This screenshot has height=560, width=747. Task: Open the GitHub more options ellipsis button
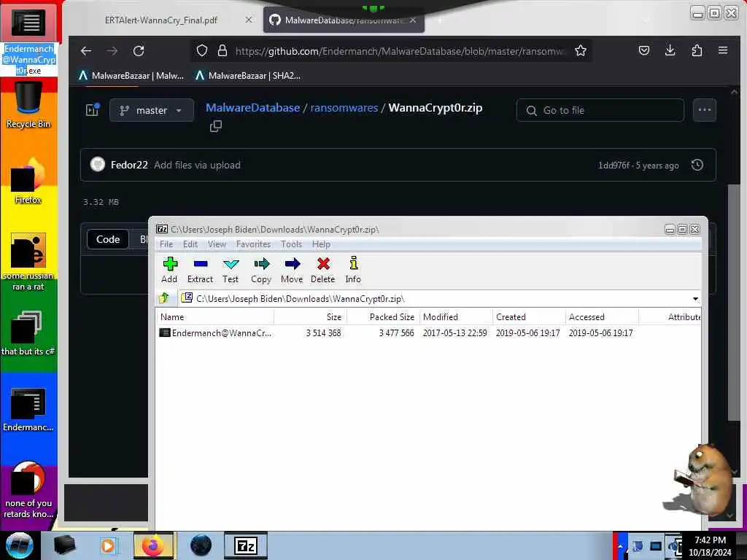tap(704, 110)
